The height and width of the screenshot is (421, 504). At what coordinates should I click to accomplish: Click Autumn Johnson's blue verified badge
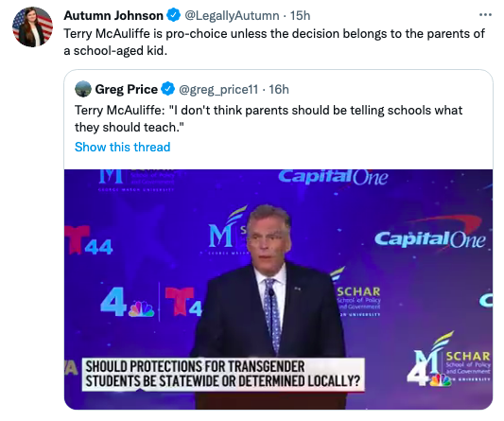click(174, 15)
